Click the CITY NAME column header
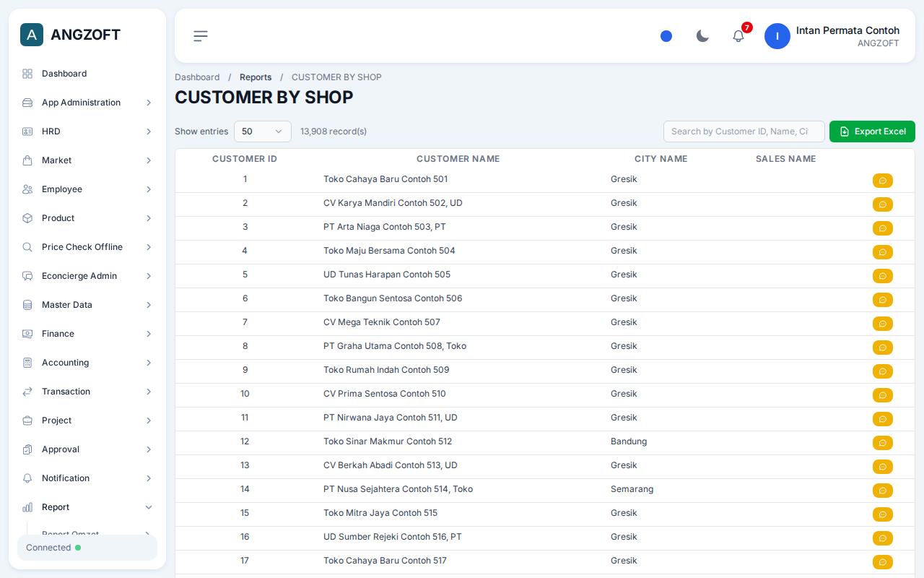The width and height of the screenshot is (924, 578). point(661,159)
